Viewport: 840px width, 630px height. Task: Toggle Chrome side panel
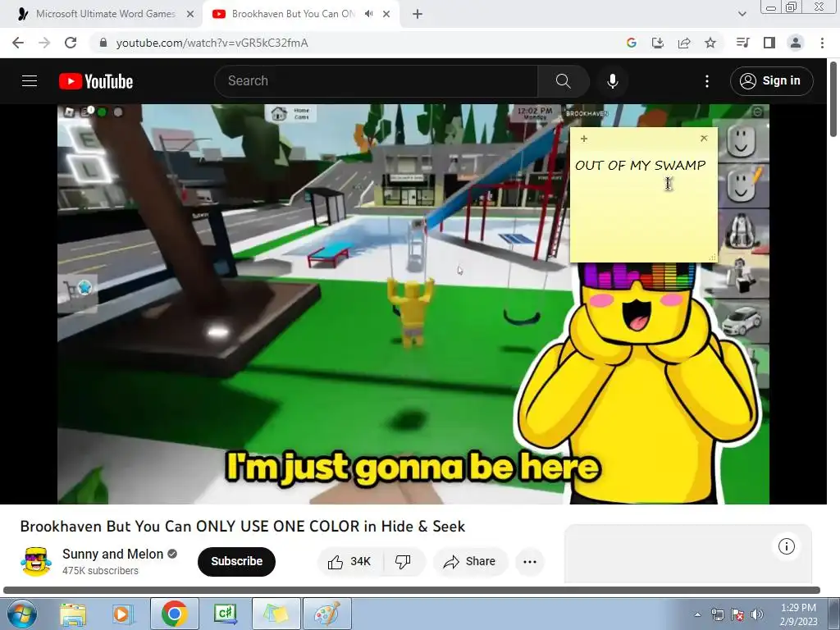tap(769, 43)
